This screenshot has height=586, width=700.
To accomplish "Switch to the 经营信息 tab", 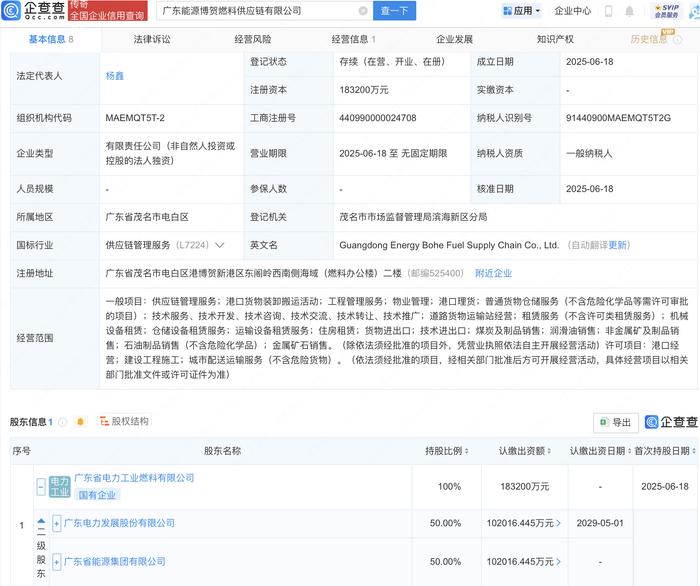I will [354, 40].
